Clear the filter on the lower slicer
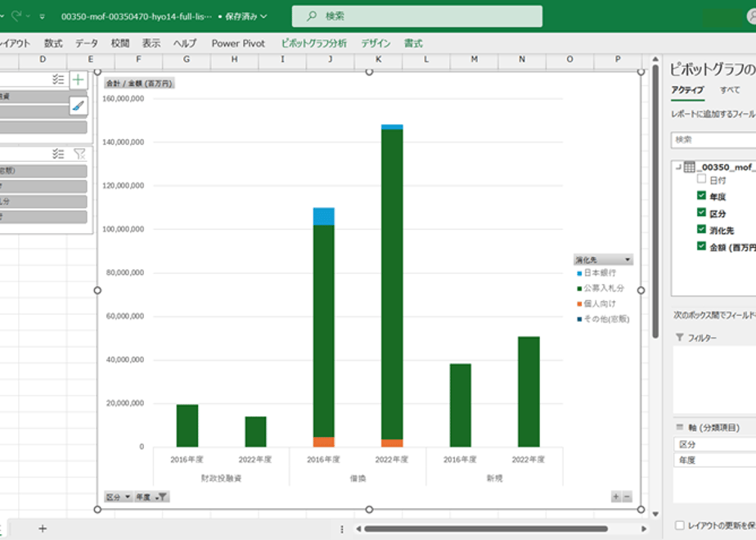This screenshot has width=756, height=540. click(79, 154)
